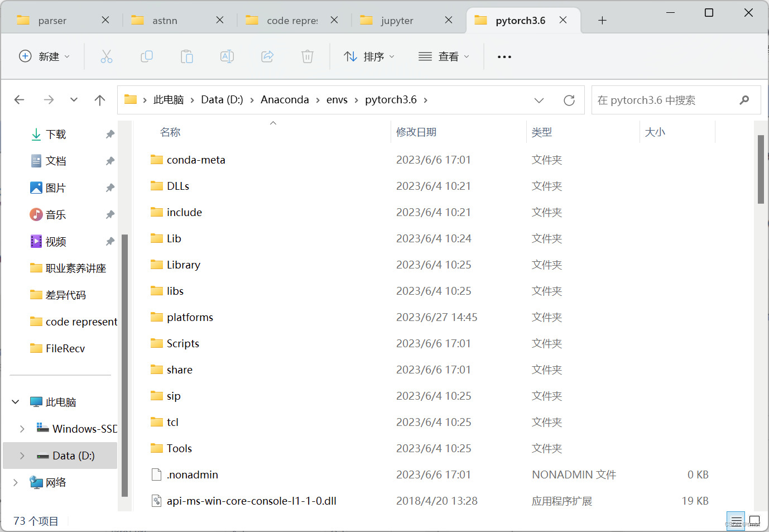Open FileRecv in the sidebar

coord(65,348)
